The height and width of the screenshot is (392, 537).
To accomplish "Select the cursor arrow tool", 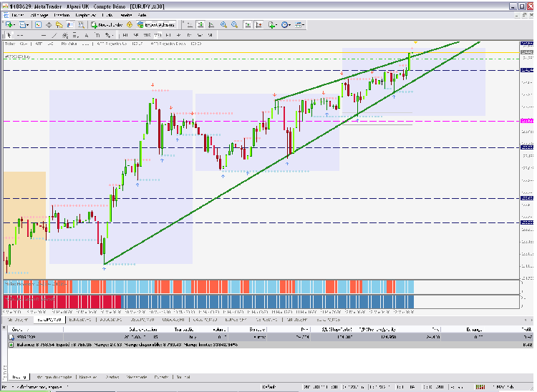I will (x=9, y=35).
